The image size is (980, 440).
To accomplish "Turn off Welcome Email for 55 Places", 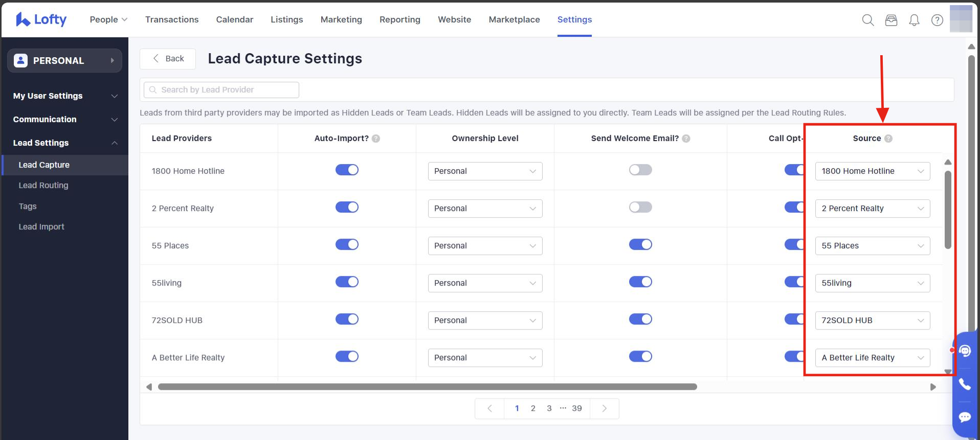I will click(x=640, y=245).
